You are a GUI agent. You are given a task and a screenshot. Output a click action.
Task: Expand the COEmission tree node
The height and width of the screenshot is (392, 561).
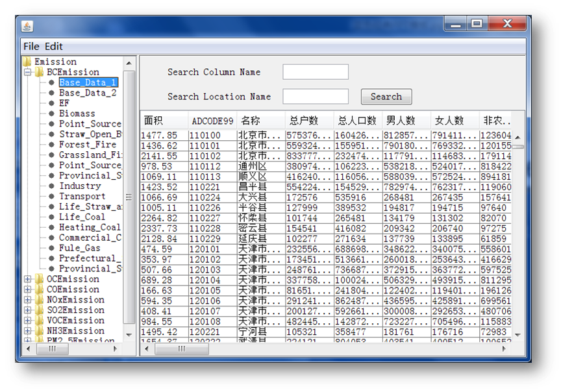pyautogui.click(x=27, y=289)
